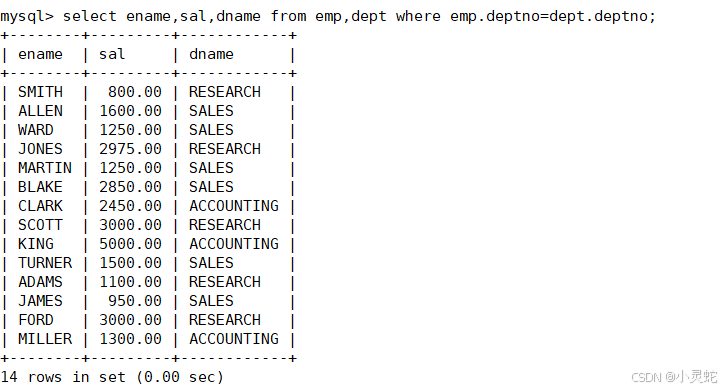Click the mysql> prompt text
The height and width of the screenshot is (390, 728).
(27, 17)
